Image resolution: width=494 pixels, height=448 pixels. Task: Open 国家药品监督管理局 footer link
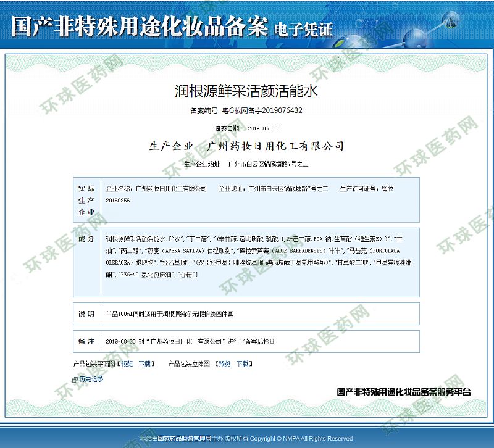184,439
